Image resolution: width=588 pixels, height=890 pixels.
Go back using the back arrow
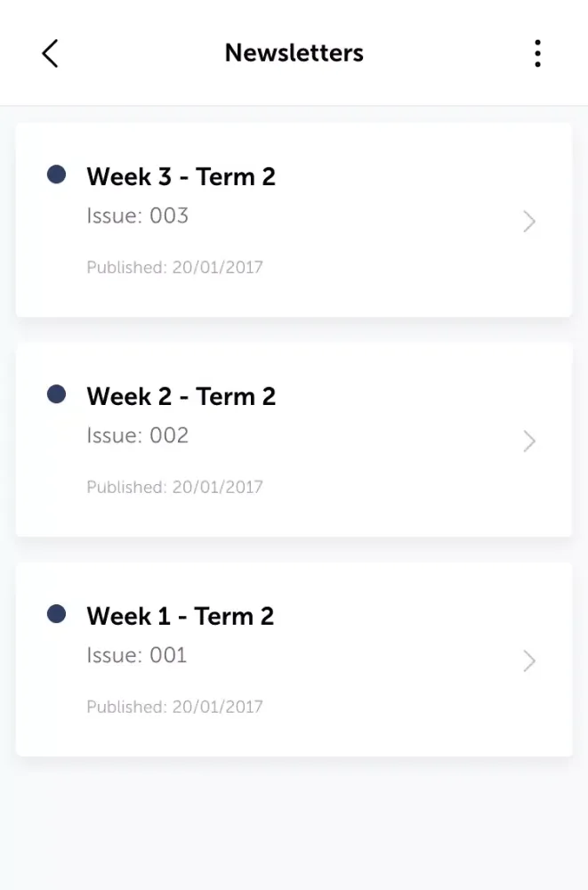coord(50,53)
